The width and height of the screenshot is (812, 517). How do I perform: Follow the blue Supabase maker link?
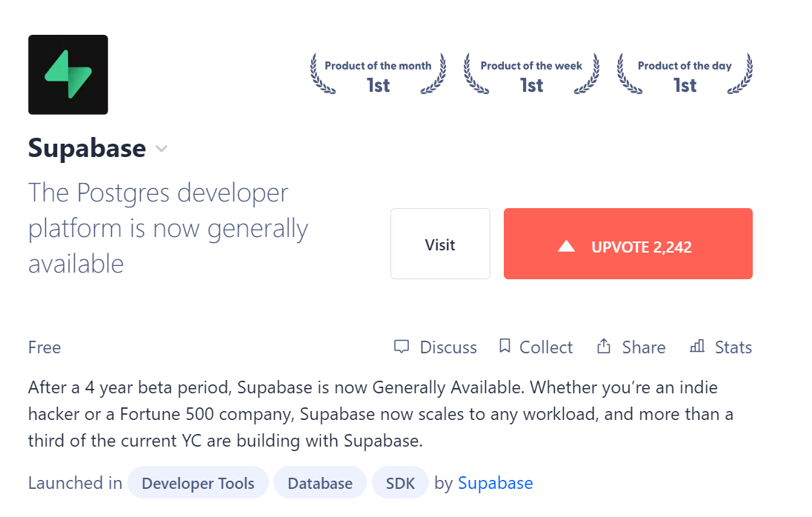click(495, 484)
